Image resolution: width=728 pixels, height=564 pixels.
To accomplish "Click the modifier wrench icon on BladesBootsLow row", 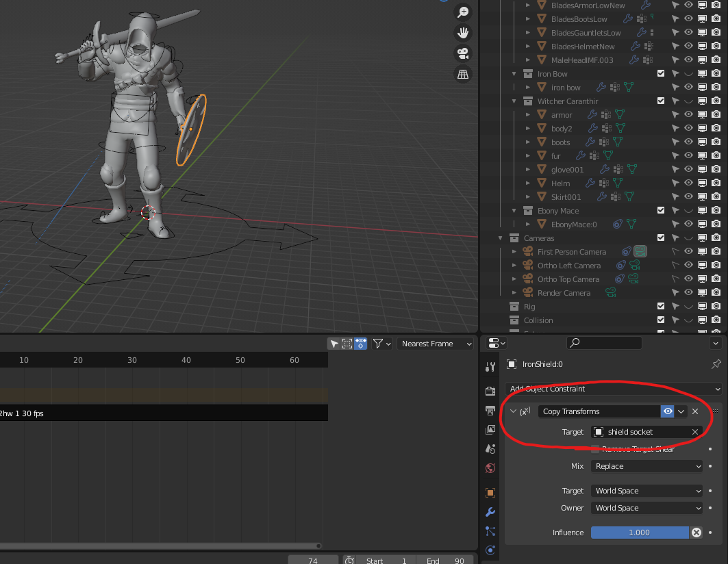I will pyautogui.click(x=628, y=19).
